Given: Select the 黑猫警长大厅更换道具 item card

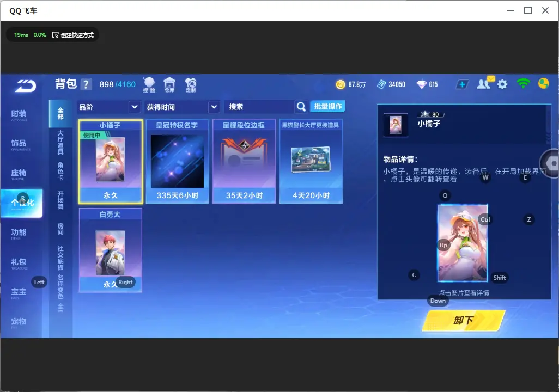Looking at the screenshot, I should point(311,162).
